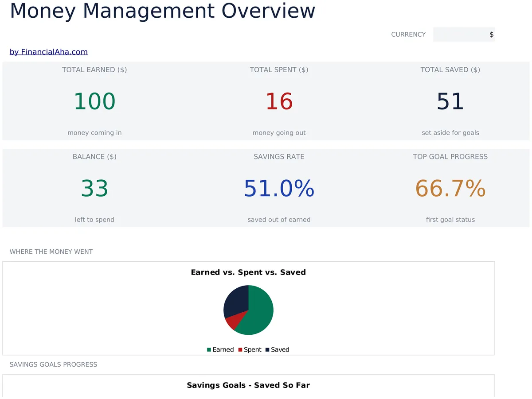Select the TOTAL SPENT ($) heading
This screenshot has width=532, height=399.
click(x=279, y=70)
